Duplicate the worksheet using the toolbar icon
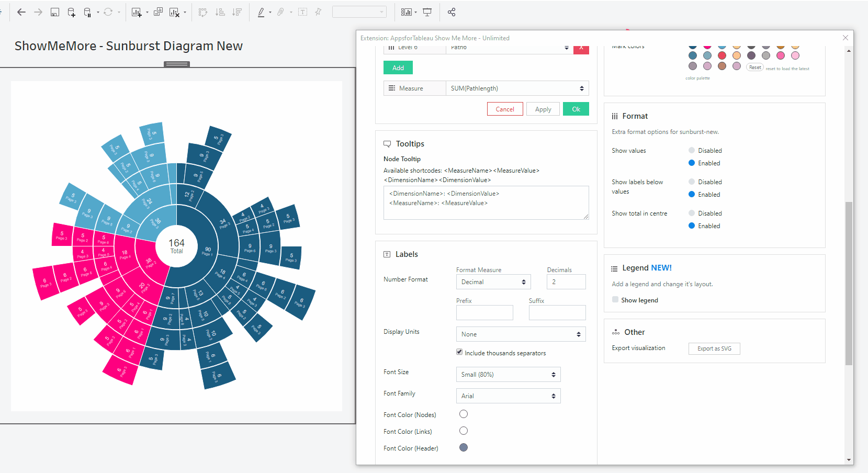Image resolution: width=868 pixels, height=473 pixels. click(158, 12)
